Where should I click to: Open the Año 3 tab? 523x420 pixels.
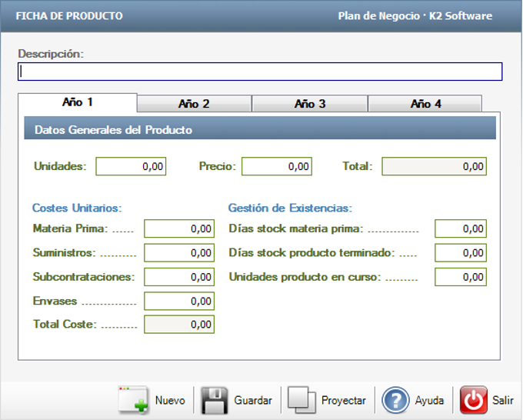[x=310, y=104]
